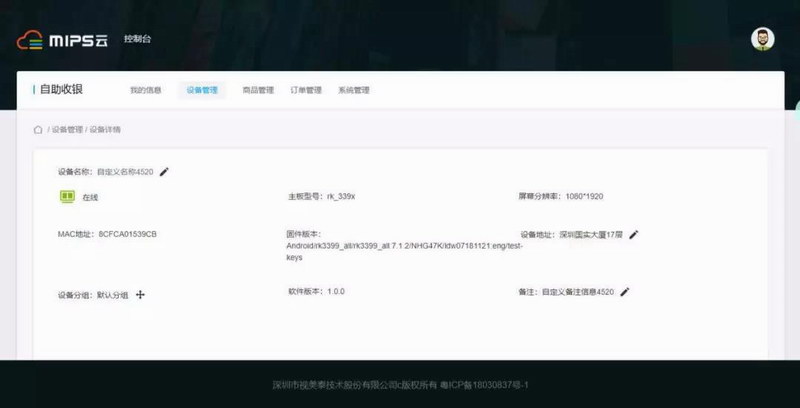Open 系统管理 tab
The height and width of the screenshot is (408, 800).
coord(354,90)
